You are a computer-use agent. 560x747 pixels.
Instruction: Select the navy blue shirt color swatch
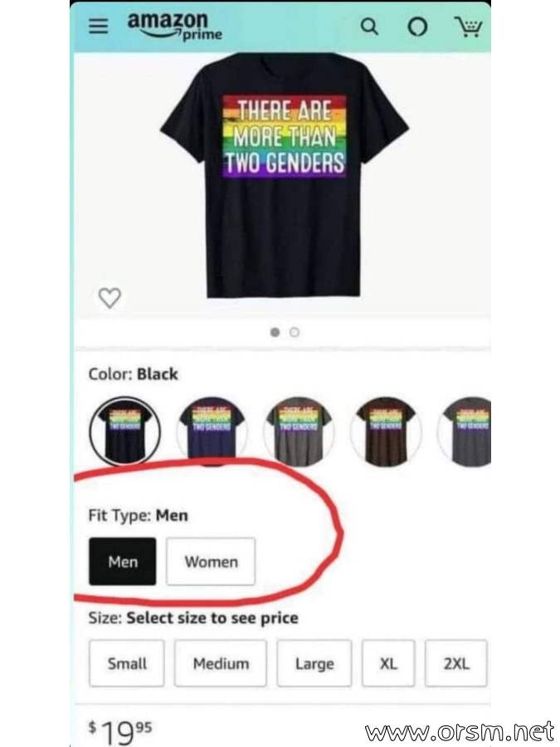click(212, 431)
